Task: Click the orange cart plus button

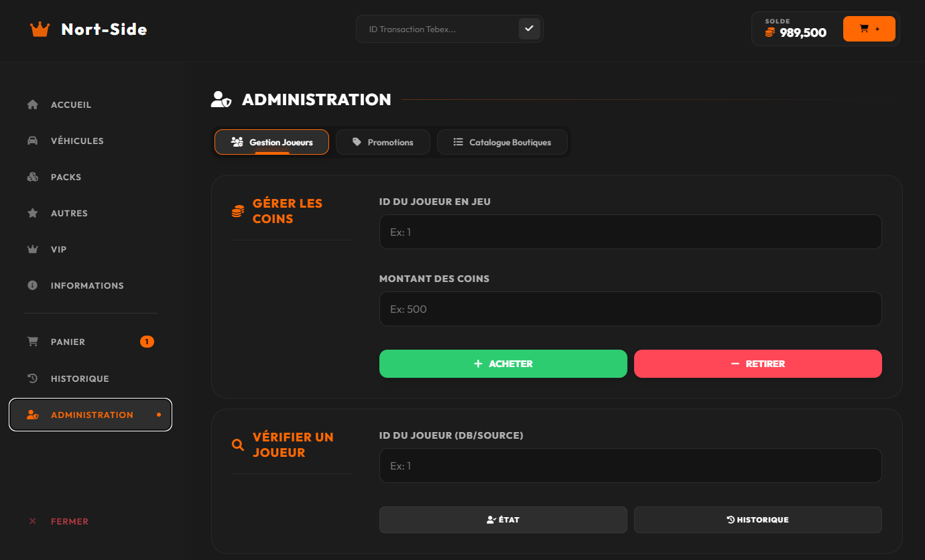Action: pos(869,29)
